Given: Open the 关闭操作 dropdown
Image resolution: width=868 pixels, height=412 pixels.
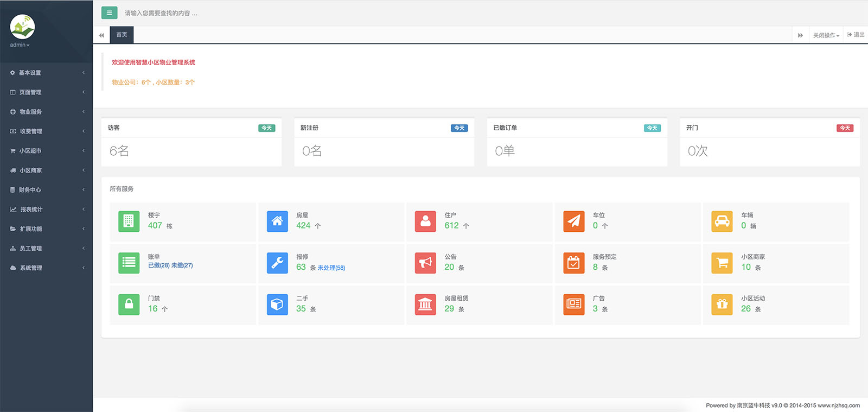Looking at the screenshot, I should click(826, 35).
